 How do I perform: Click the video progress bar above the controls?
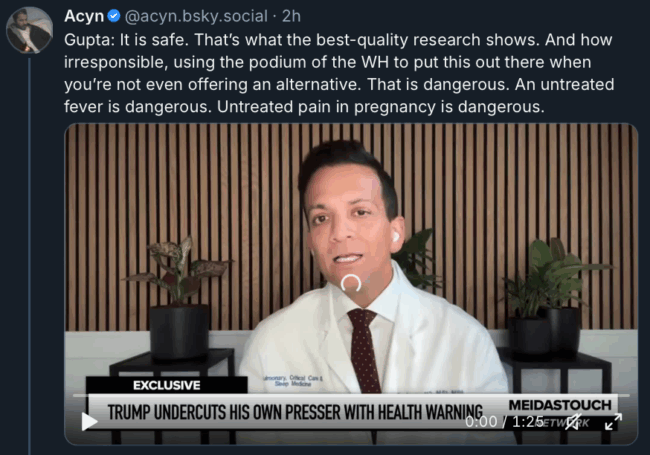click(351, 396)
